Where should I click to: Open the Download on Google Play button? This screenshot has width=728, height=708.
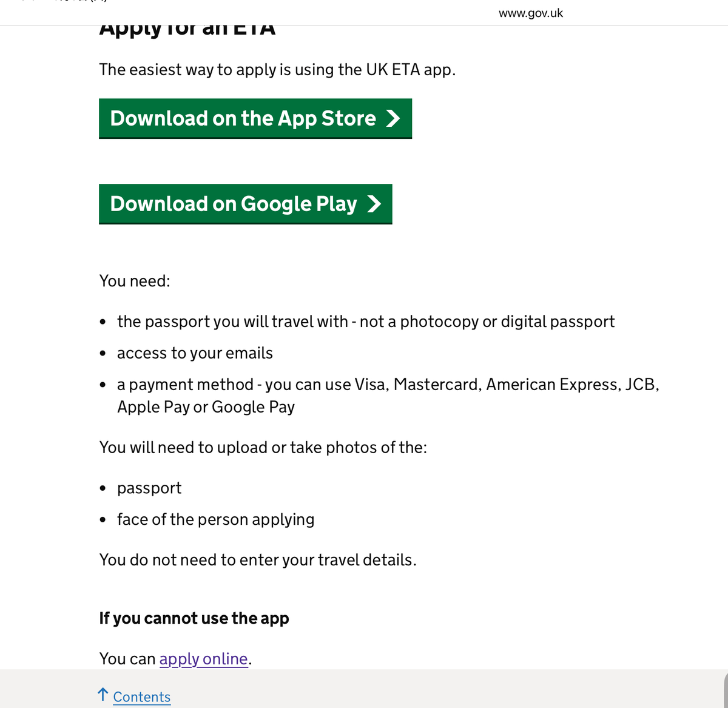coord(246,204)
